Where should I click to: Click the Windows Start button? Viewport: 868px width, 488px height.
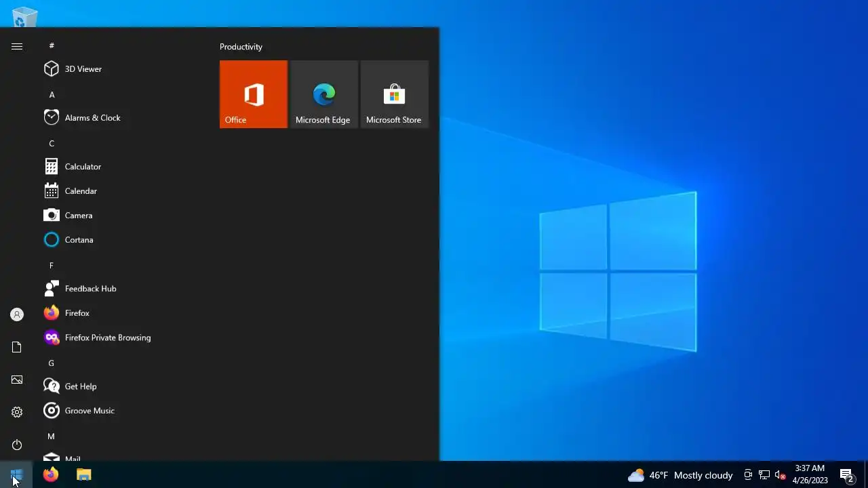coord(16,474)
